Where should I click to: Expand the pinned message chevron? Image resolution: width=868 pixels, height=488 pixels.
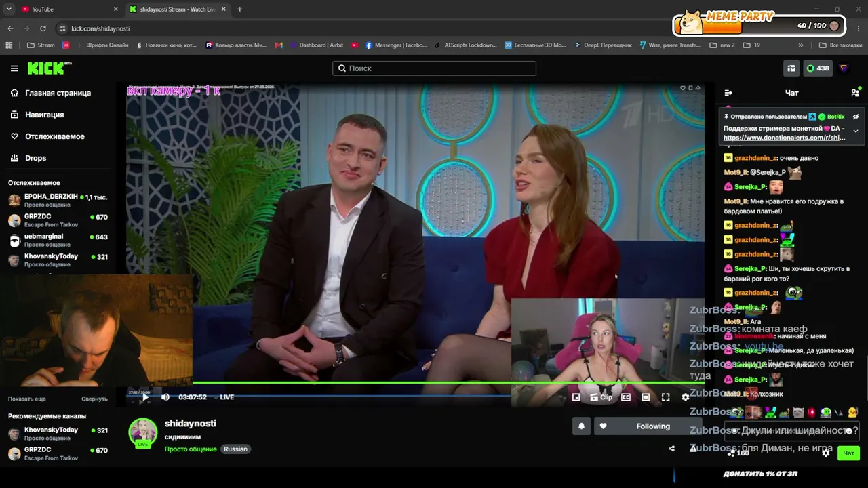click(856, 131)
